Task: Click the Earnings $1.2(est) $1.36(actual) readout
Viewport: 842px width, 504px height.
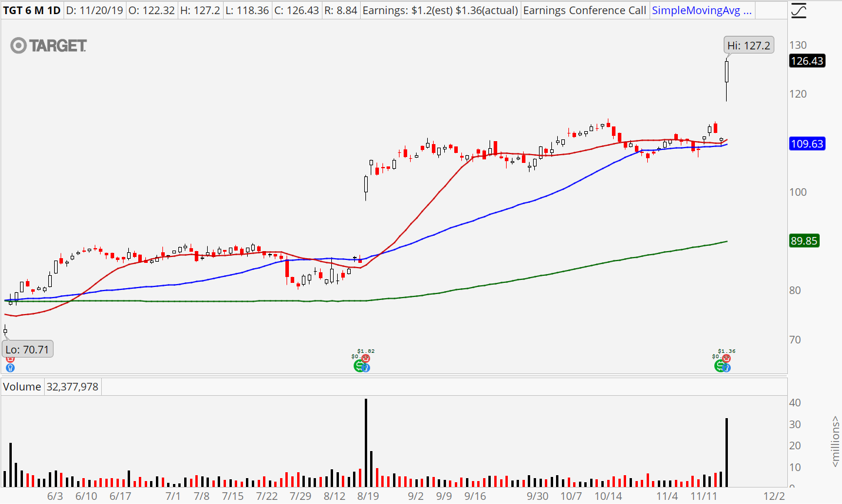Action: click(440, 11)
